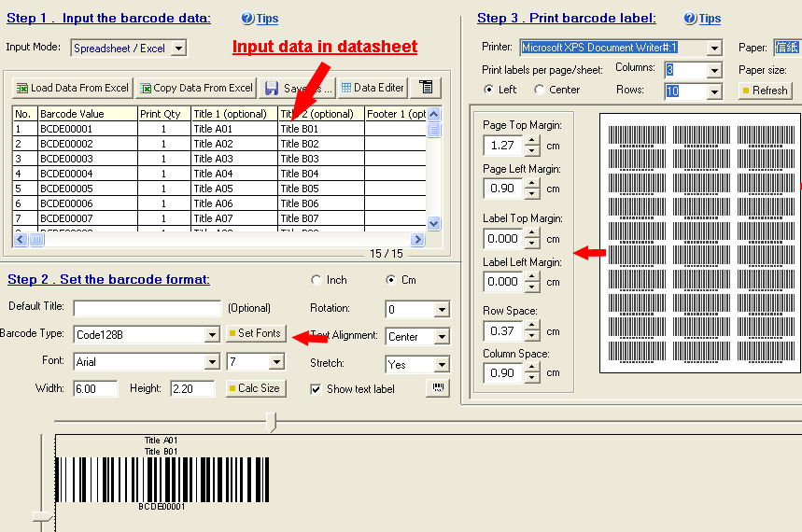The image size is (802, 532).
Task: Click the barcode BCDE00001 preview image
Action: pos(162,480)
